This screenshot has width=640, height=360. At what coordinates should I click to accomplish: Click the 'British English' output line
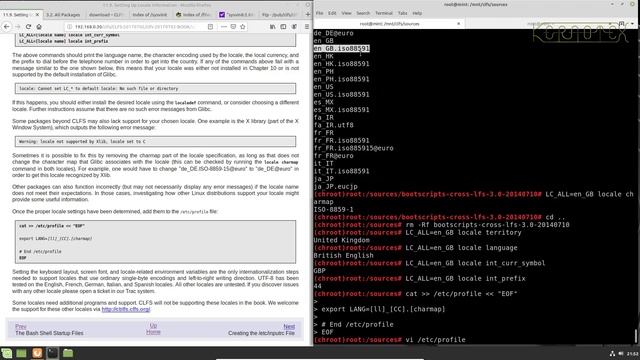pyautogui.click(x=344, y=256)
